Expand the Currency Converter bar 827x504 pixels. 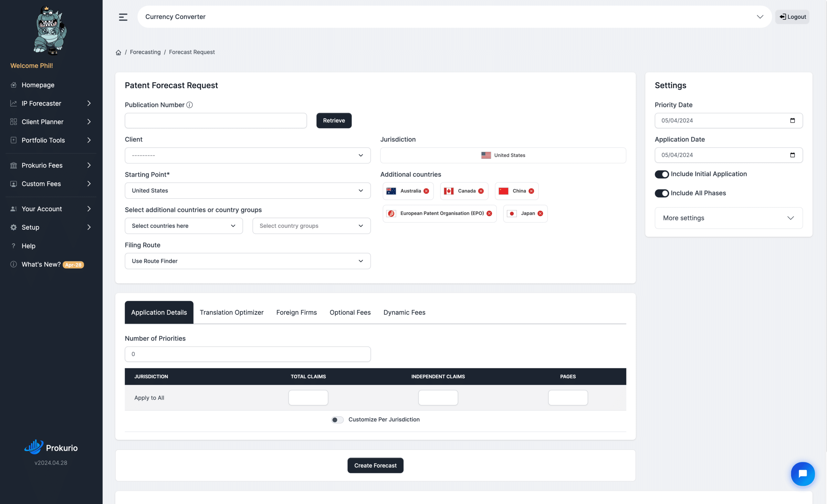[455, 17]
